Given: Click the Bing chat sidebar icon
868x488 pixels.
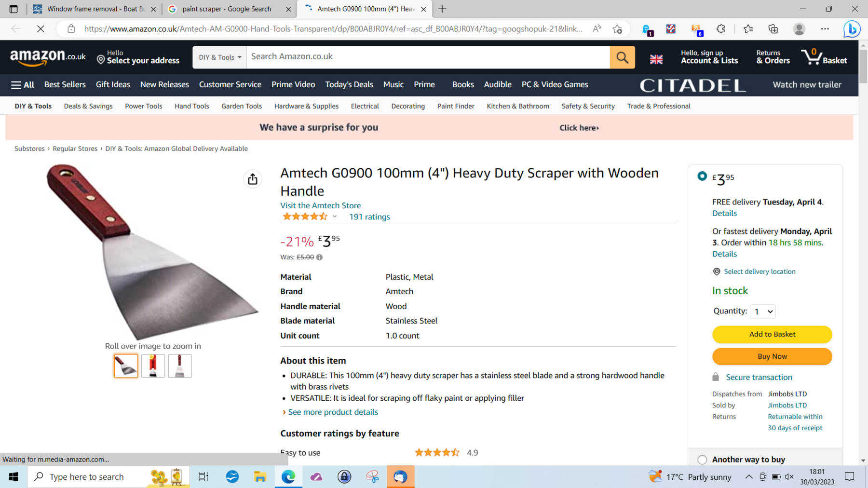Looking at the screenshot, I should click(852, 29).
